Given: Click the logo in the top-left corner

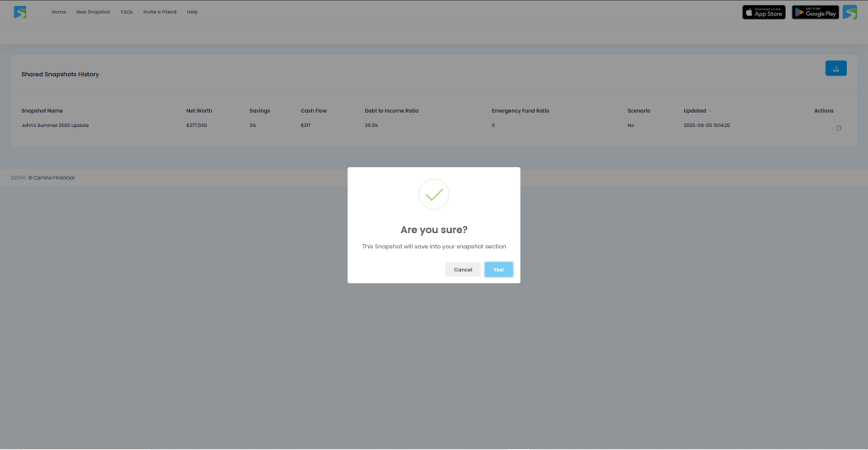Looking at the screenshot, I should (x=20, y=12).
